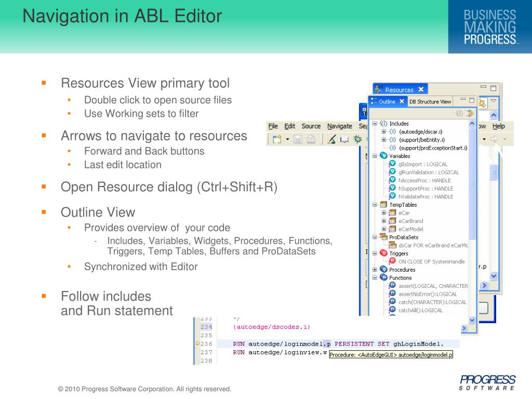
Task: Click the red Triggers category icon
Action: pos(384,253)
